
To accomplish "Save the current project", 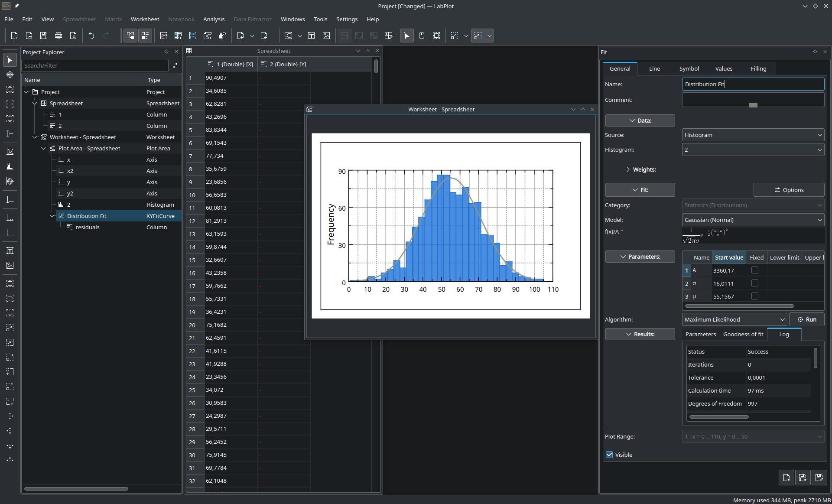I will click(43, 36).
